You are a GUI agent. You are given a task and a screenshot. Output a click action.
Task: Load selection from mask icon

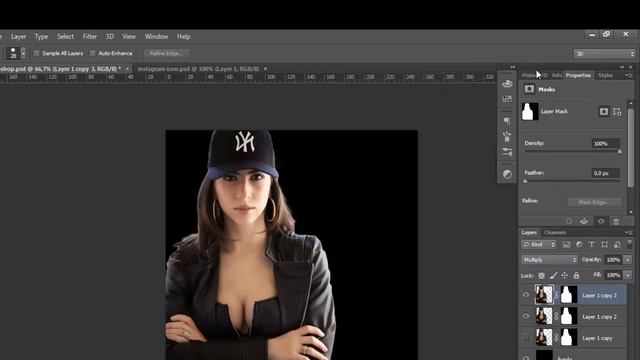(569, 221)
